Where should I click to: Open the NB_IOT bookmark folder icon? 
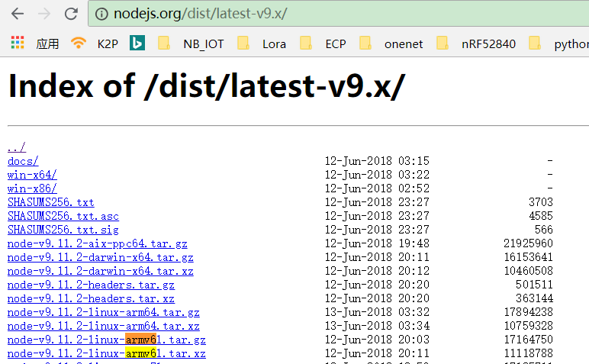[164, 43]
